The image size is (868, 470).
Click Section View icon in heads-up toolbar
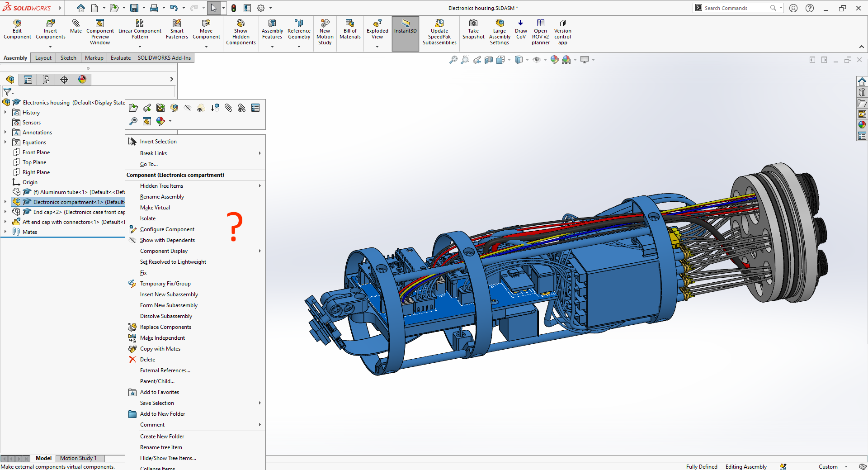coord(489,60)
